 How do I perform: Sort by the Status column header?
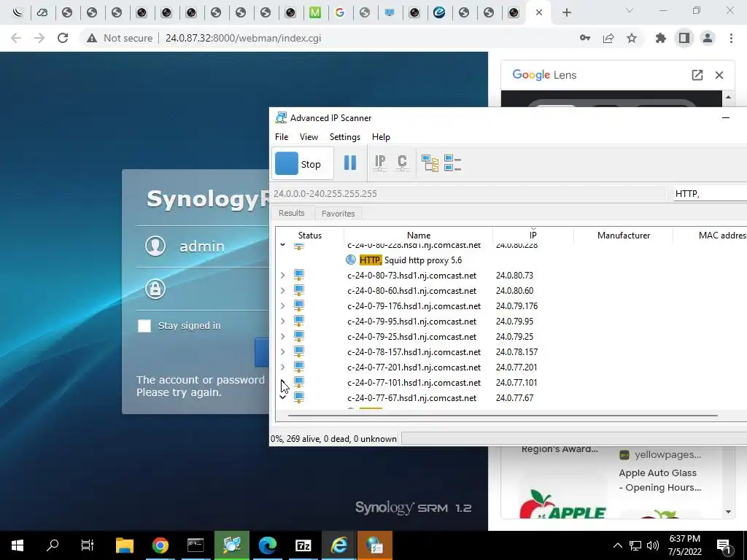[309, 236]
